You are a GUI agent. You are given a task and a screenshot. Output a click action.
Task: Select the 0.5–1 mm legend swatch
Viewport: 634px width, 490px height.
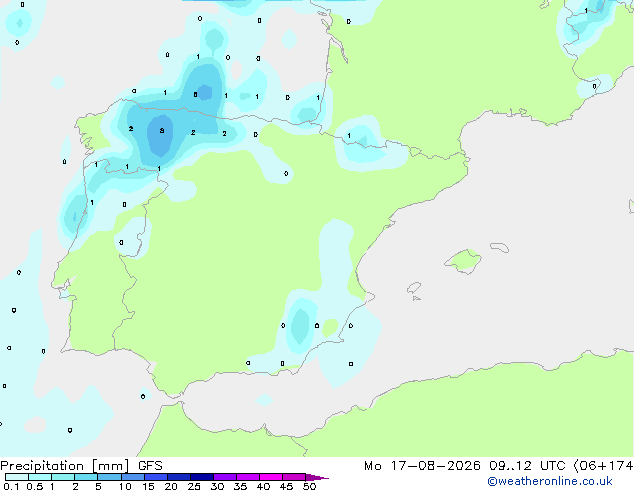click(x=40, y=477)
